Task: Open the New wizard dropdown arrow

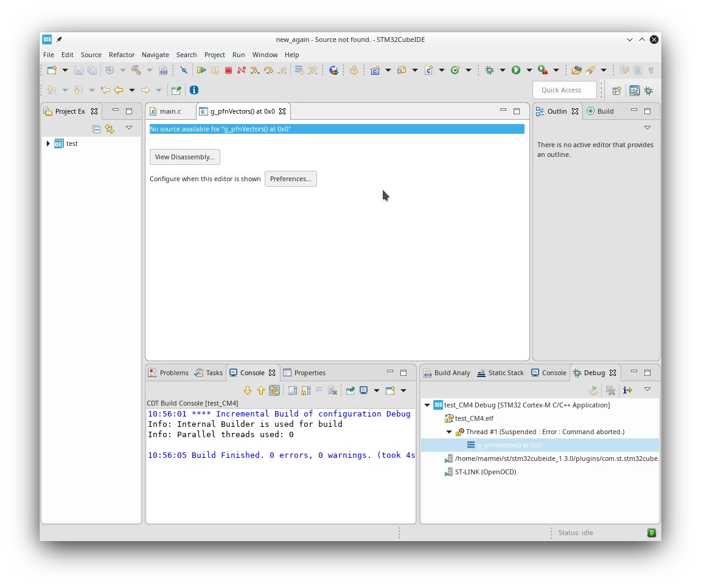Action: point(65,70)
